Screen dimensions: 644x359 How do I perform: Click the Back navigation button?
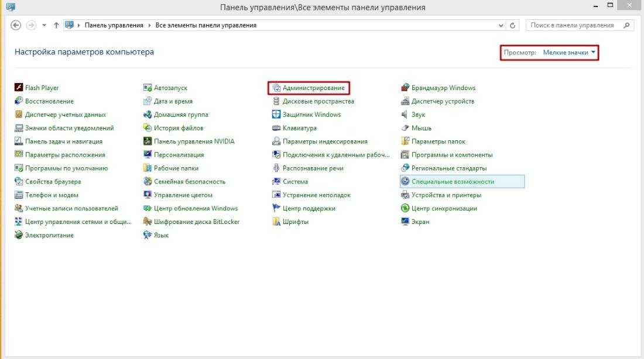[x=16, y=25]
